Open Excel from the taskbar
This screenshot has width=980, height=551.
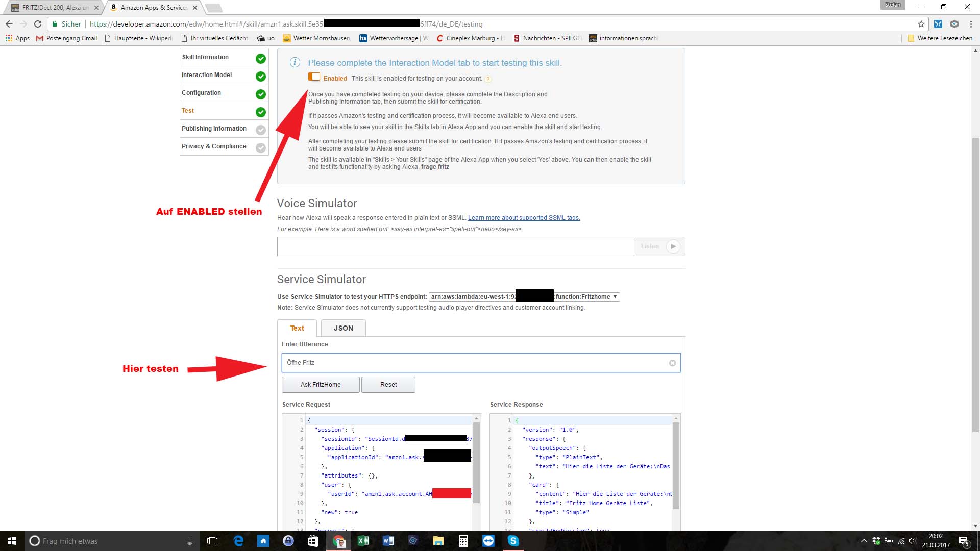point(363,541)
